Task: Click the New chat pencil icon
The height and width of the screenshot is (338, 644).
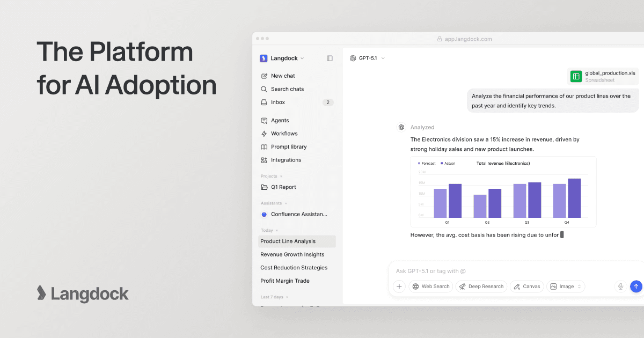Action: point(264,76)
